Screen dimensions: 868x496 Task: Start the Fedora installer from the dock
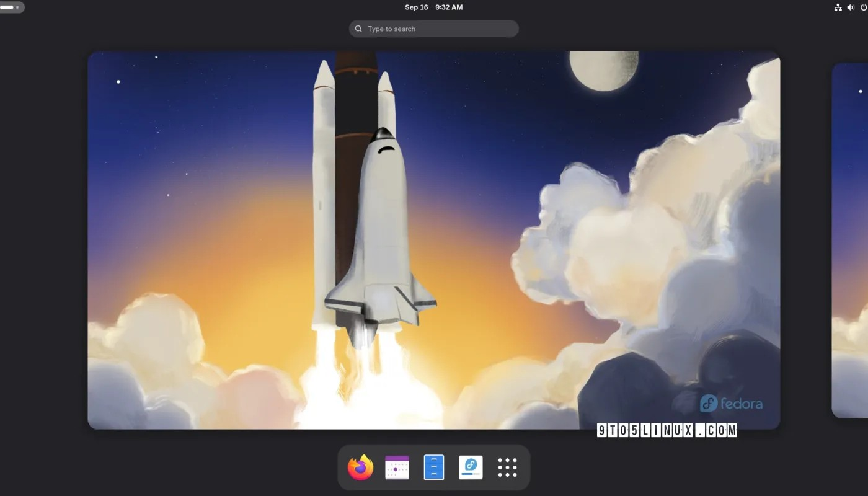click(470, 467)
